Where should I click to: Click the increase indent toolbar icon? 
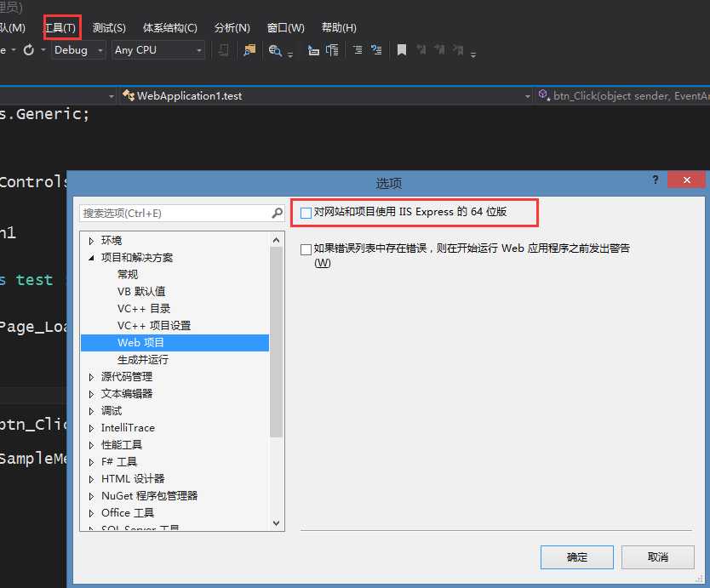point(376,50)
